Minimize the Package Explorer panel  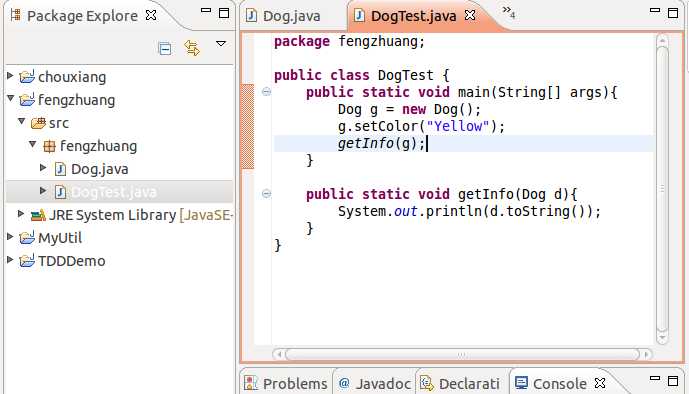point(206,10)
